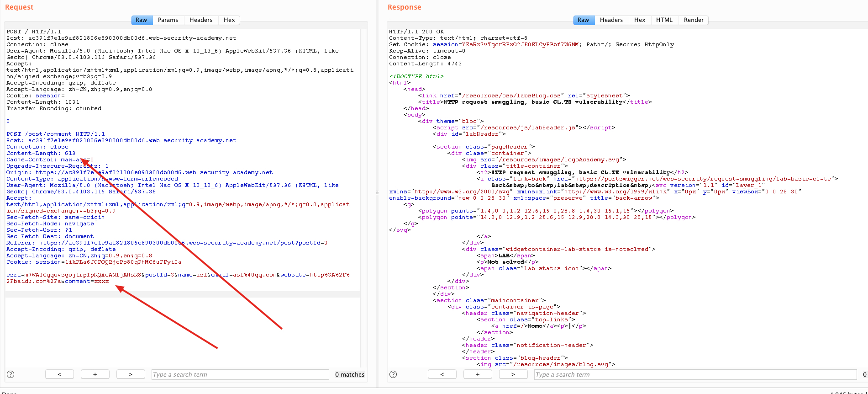Select Raw tab in Request pane

142,20
